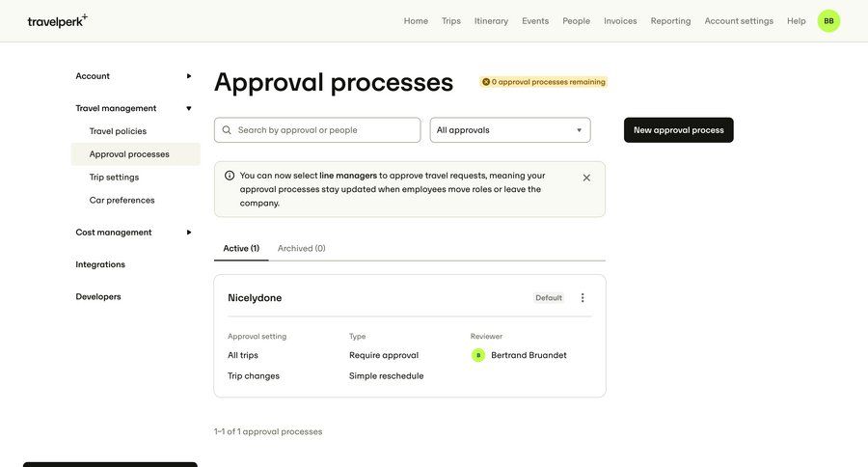Open Help in top navigation
The width and height of the screenshot is (868, 467).
coord(796,21)
